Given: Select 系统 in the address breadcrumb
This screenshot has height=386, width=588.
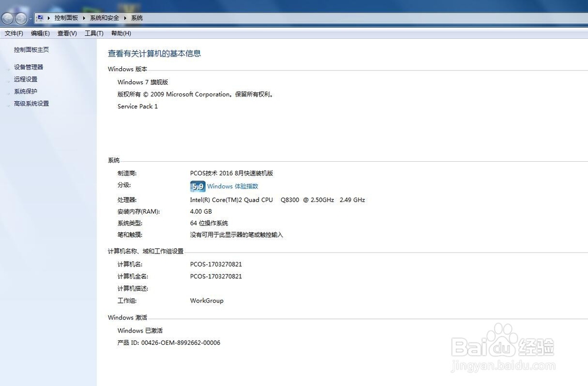Looking at the screenshot, I should 137,18.
